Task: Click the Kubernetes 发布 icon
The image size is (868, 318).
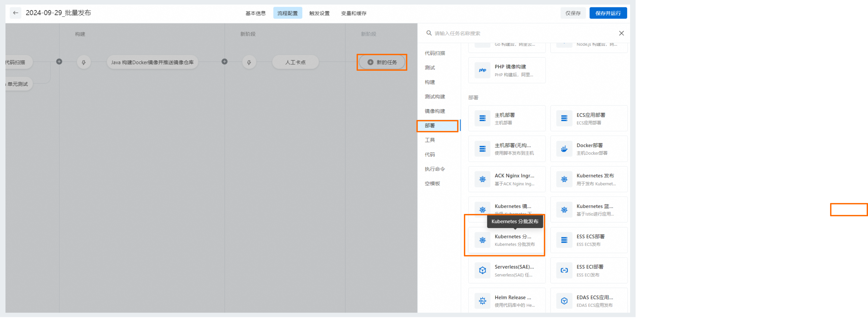Action: tap(564, 179)
